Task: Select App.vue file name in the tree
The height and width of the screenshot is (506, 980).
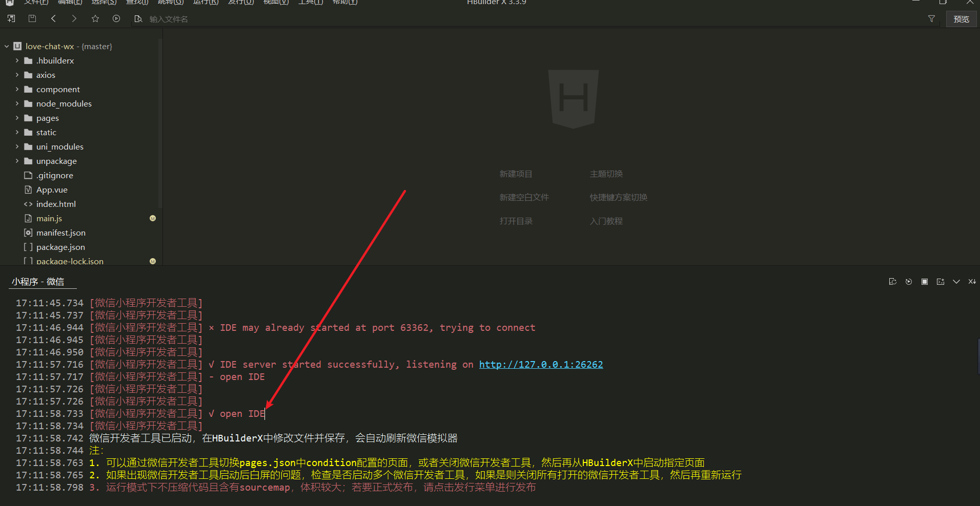Action: tap(52, 189)
